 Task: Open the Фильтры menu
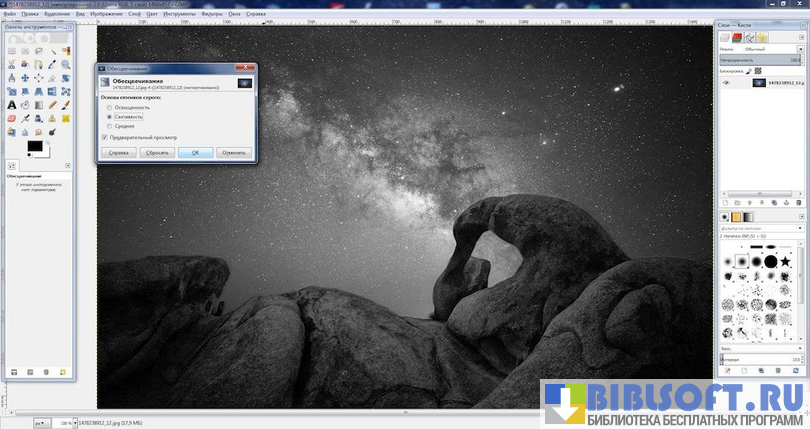tap(212, 15)
